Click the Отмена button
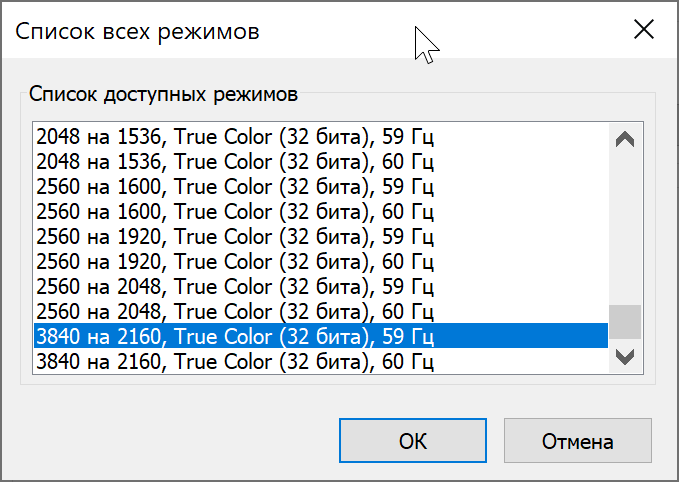 pos(577,441)
